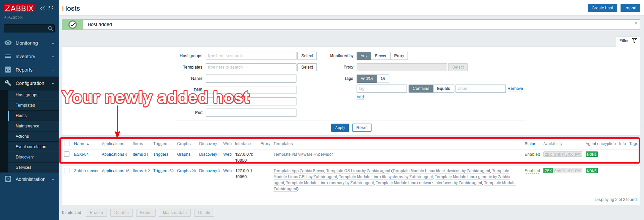Expand the Inventory menu
This screenshot has height=220, width=644.
[29, 56]
